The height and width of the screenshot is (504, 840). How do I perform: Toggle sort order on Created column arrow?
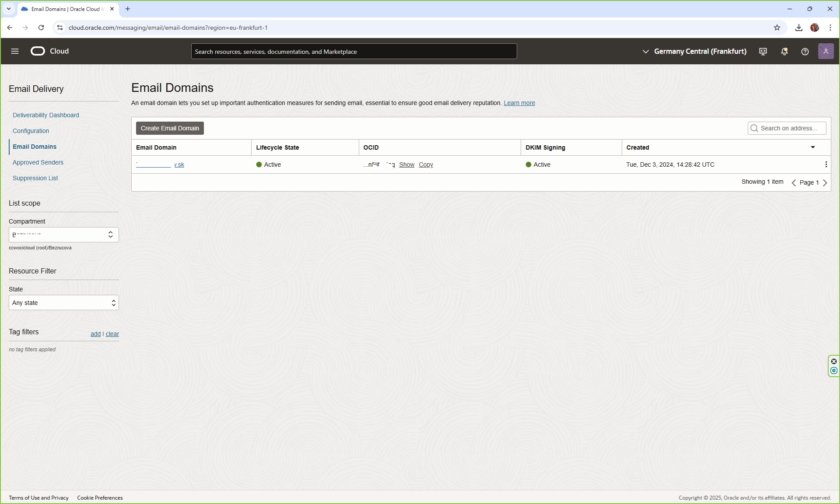click(x=813, y=147)
